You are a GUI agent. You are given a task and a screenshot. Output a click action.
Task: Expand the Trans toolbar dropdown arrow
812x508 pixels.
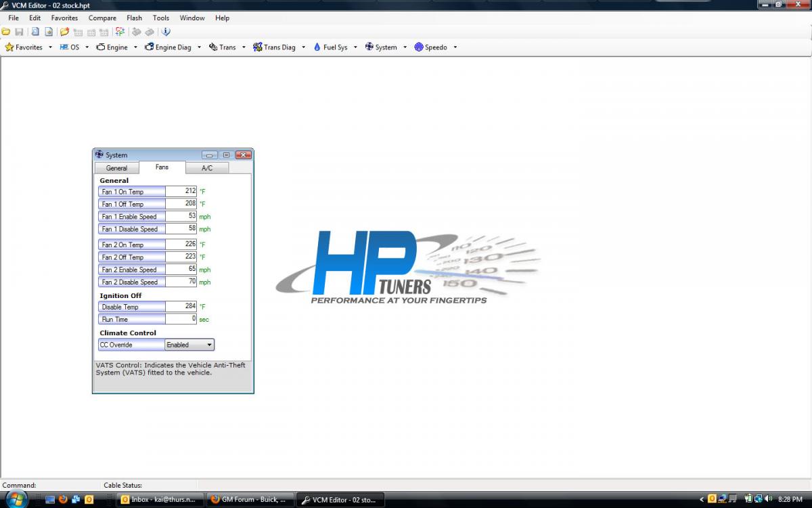[244, 47]
